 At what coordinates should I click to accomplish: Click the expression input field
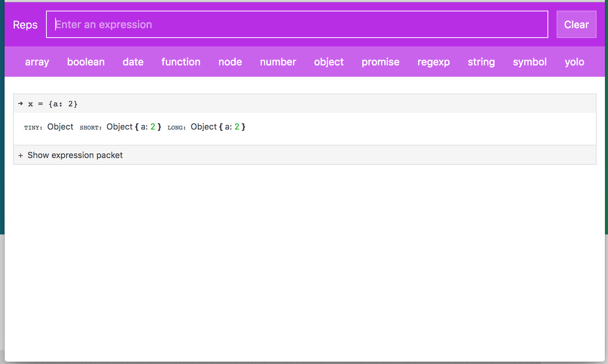click(297, 24)
